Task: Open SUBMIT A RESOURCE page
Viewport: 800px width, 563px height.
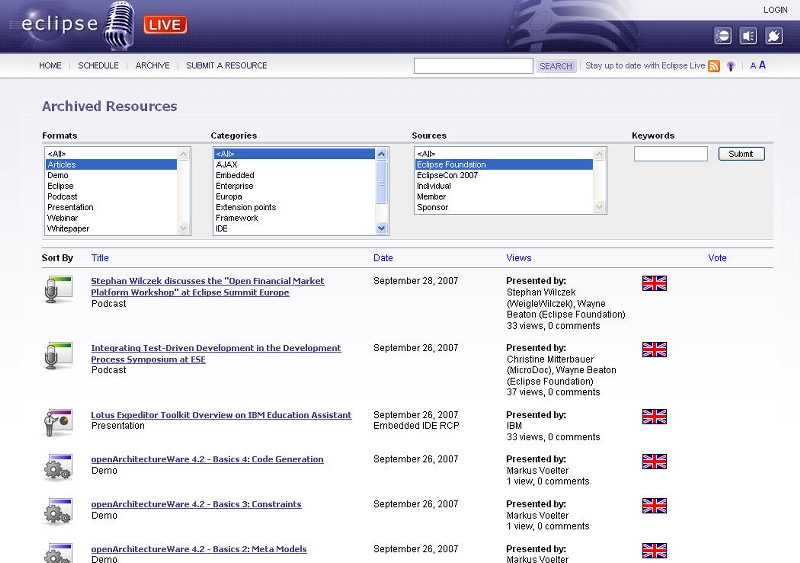Action: click(227, 65)
